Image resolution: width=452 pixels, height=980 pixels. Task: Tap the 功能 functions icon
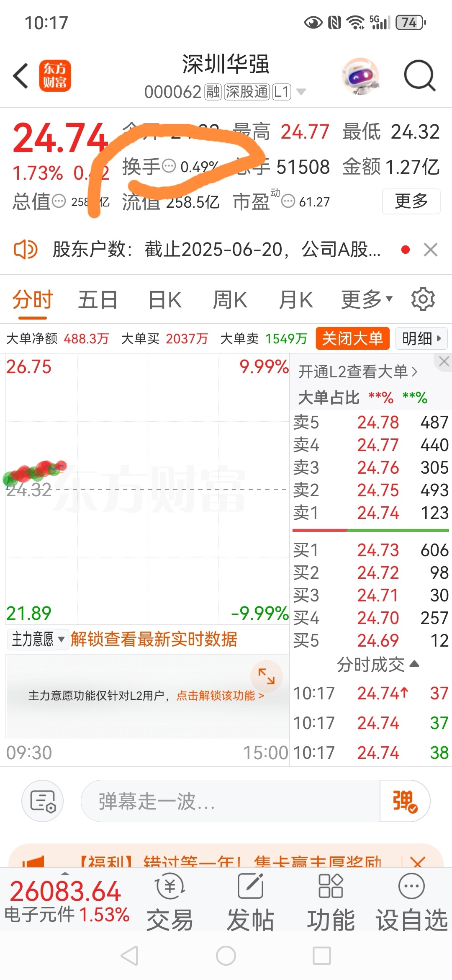coord(331,902)
